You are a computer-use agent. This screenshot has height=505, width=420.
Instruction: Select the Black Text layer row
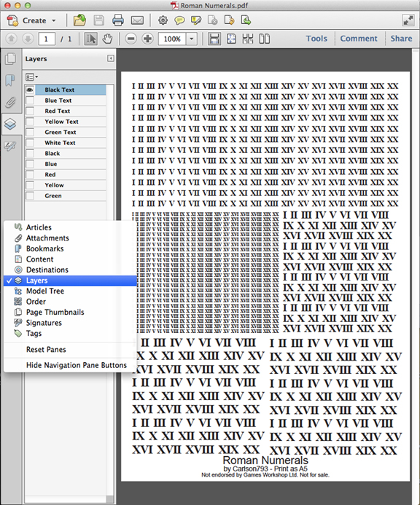[66, 90]
